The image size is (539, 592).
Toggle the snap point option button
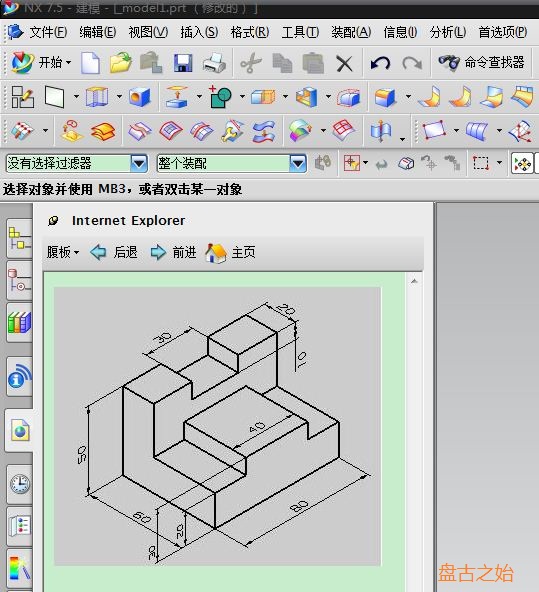pos(522,164)
